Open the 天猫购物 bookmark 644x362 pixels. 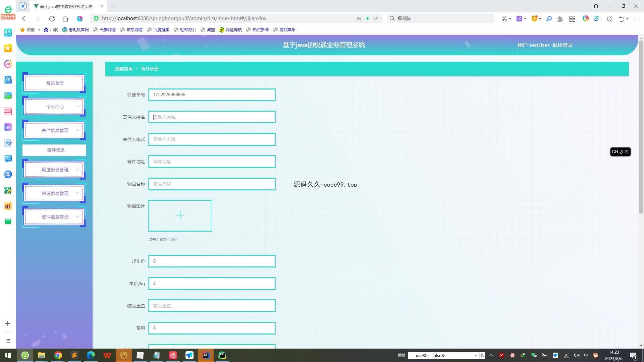coord(104,30)
